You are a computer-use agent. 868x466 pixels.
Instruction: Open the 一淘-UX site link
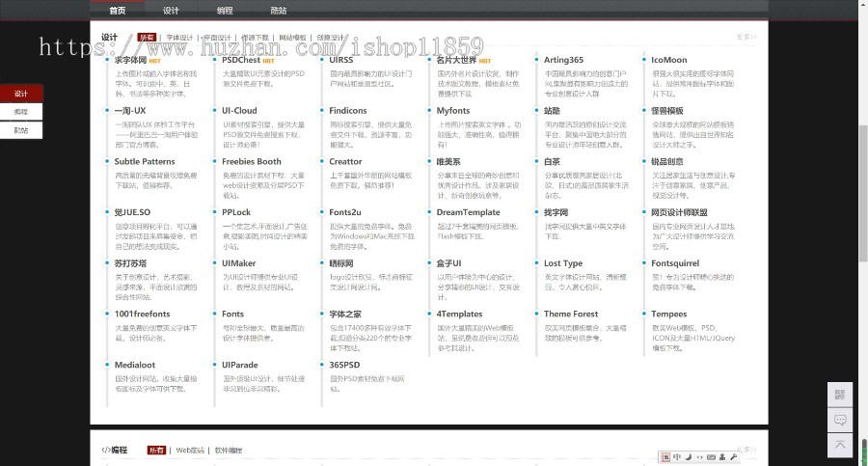coord(130,111)
